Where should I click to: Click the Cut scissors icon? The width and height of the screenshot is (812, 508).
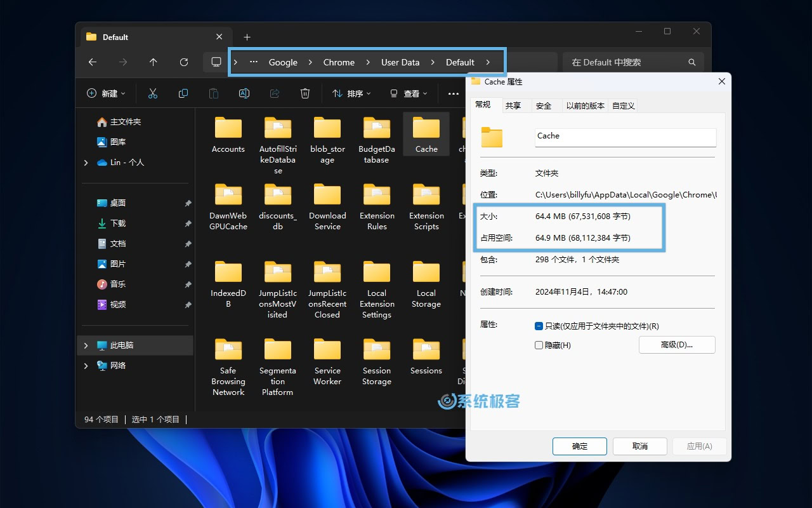tap(153, 93)
